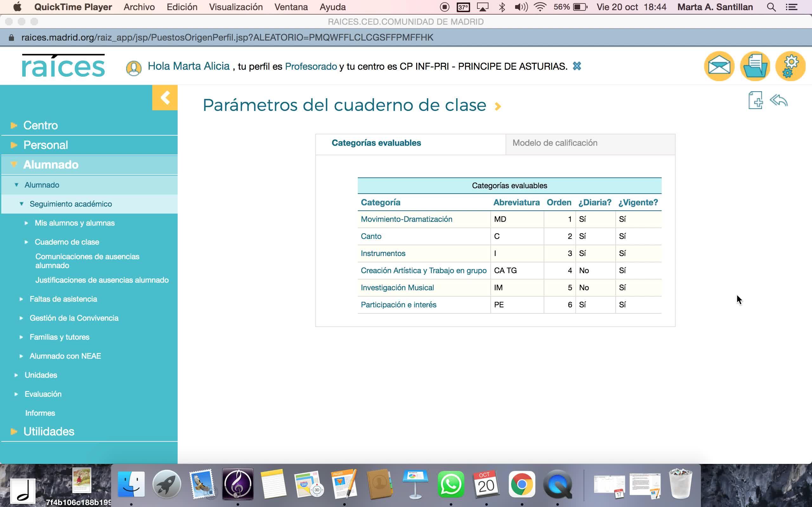The width and height of the screenshot is (812, 507).
Task: Open the Visualización menu
Action: pyautogui.click(x=236, y=7)
